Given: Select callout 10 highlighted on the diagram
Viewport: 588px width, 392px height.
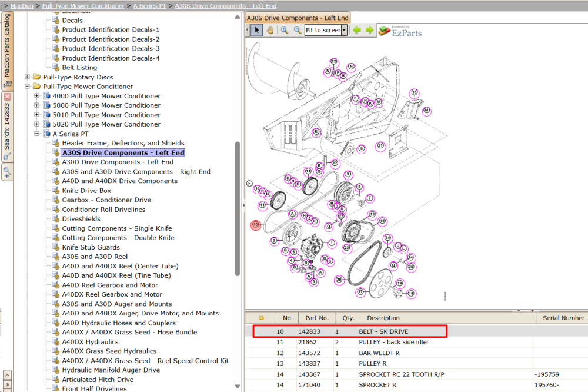Looking at the screenshot, I should pyautogui.click(x=256, y=225).
